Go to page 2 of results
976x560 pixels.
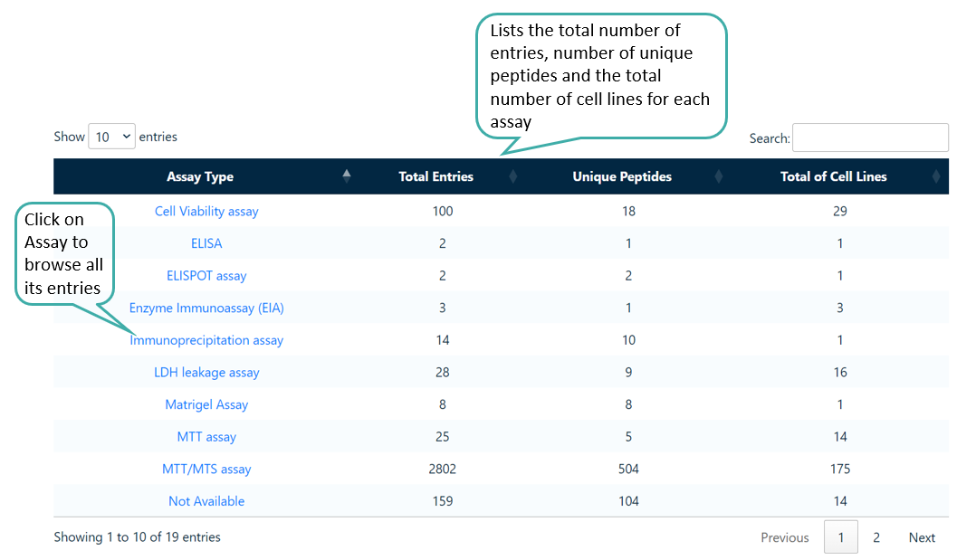[x=876, y=536]
